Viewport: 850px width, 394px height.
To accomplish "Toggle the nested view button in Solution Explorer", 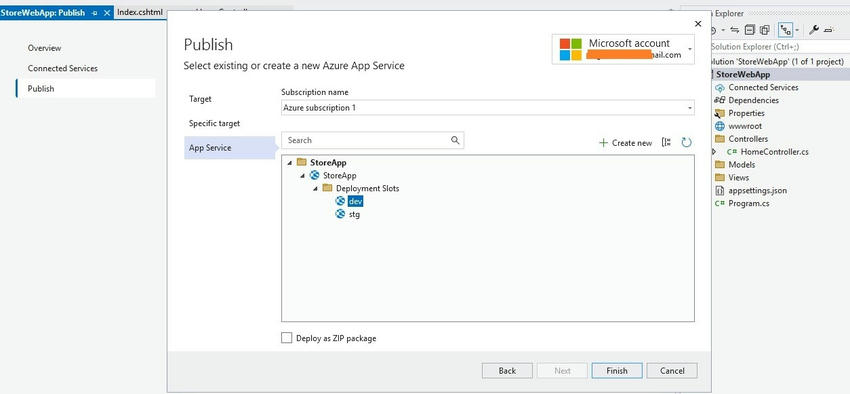I will point(784,30).
